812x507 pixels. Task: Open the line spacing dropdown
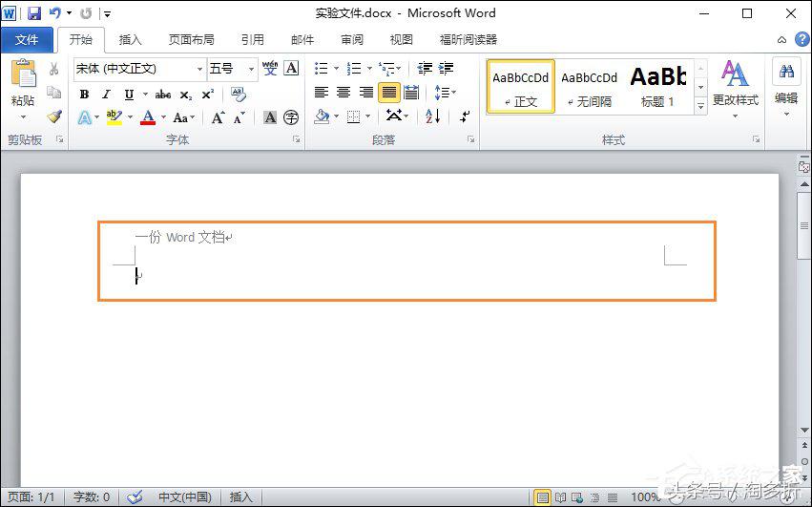coord(445,93)
